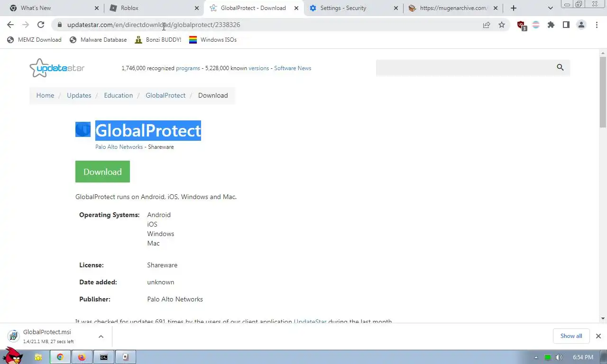The image size is (607, 364).
Task: Open the Windows ISOs bookmark
Action: coord(213,40)
